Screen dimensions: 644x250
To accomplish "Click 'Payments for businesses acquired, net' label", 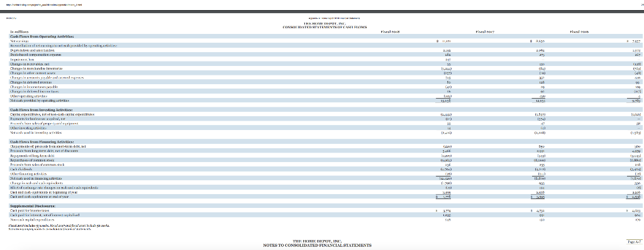I will point(37,119).
